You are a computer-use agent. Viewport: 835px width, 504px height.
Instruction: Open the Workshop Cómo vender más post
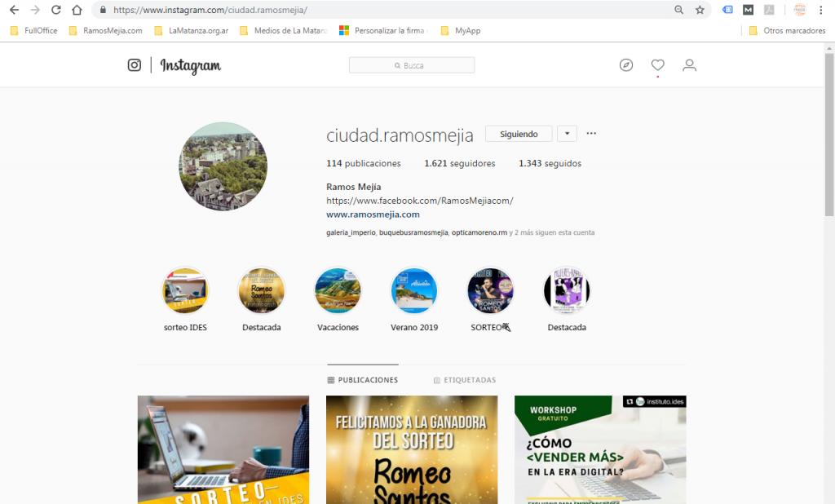(600, 449)
